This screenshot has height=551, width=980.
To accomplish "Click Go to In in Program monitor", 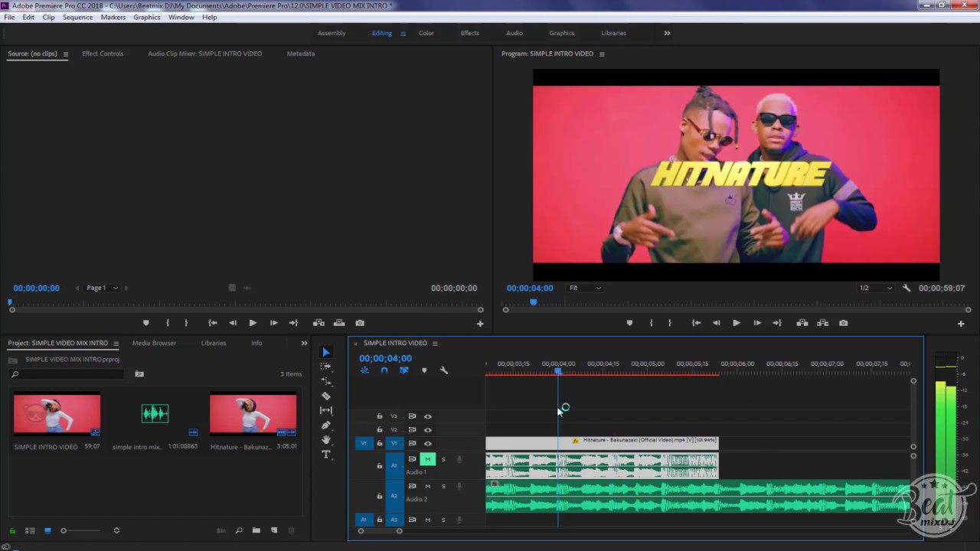I will pyautogui.click(x=696, y=323).
